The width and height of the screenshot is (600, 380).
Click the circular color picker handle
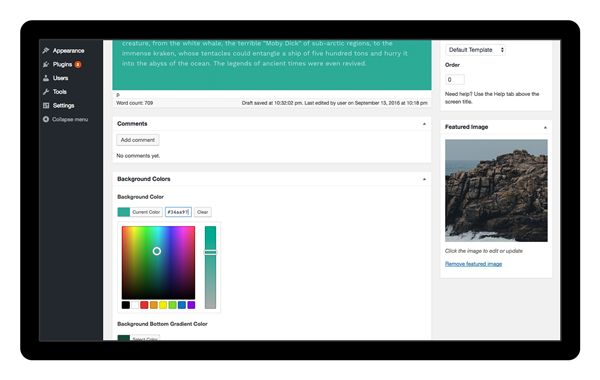pyautogui.click(x=157, y=251)
